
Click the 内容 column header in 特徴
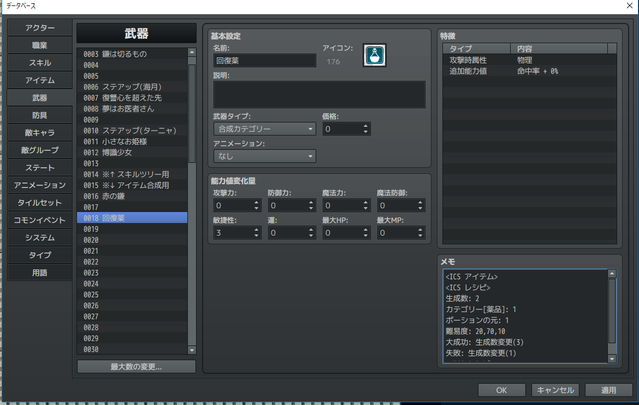[559, 48]
